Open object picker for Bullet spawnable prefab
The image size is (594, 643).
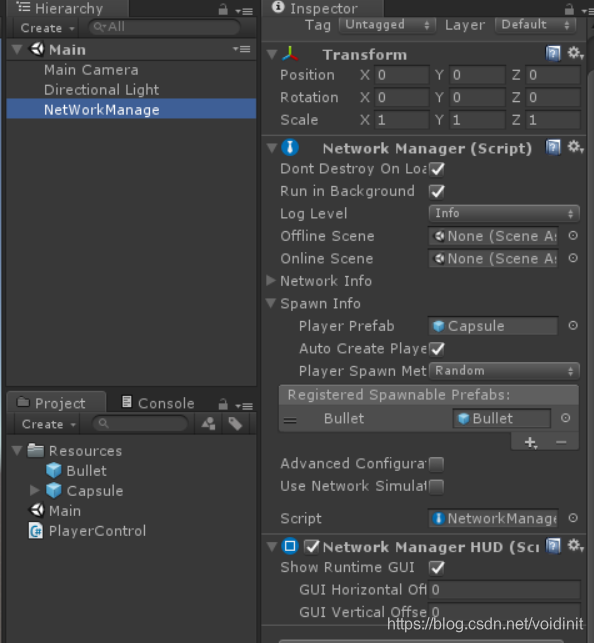point(565,418)
